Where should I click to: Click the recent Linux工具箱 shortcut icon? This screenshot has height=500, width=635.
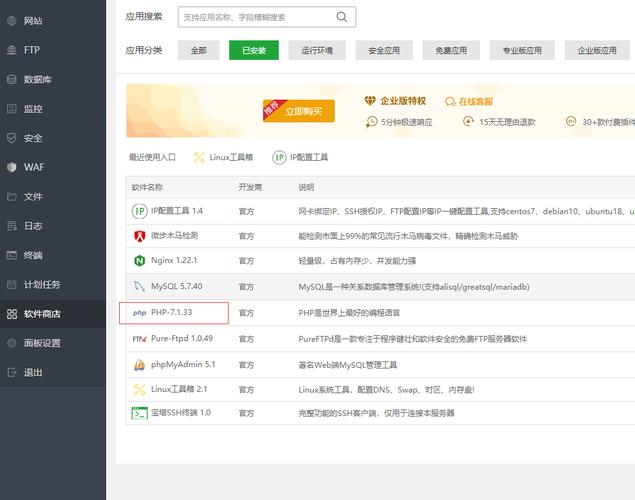199,157
